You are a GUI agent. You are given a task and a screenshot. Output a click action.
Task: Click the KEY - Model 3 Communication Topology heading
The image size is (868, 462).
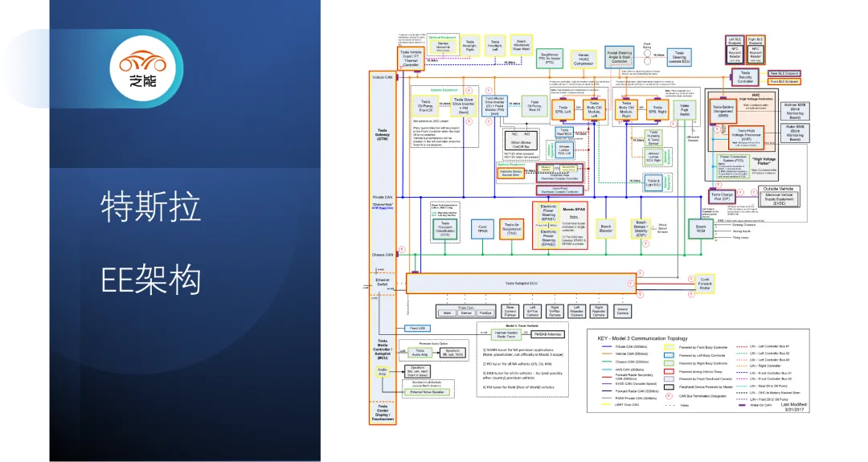click(x=643, y=338)
